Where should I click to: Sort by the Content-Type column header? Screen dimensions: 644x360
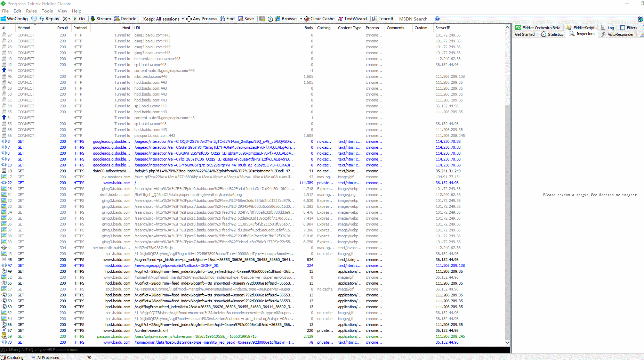(350, 28)
